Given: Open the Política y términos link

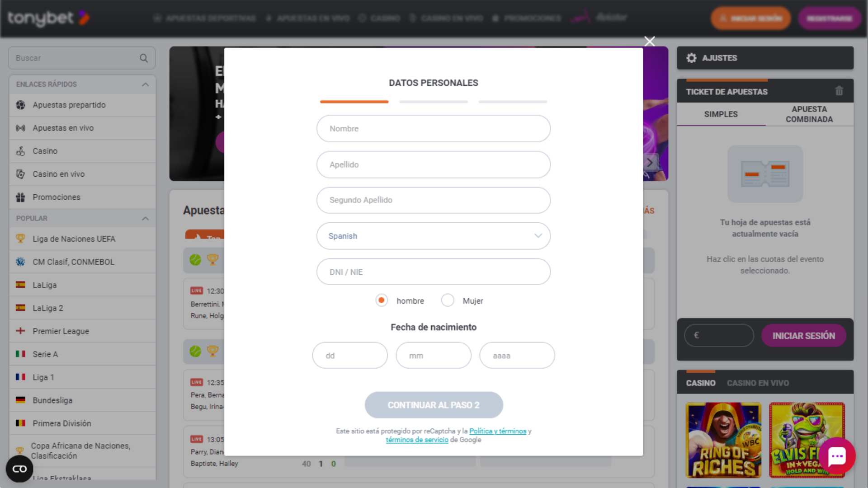Looking at the screenshot, I should click(x=498, y=431).
